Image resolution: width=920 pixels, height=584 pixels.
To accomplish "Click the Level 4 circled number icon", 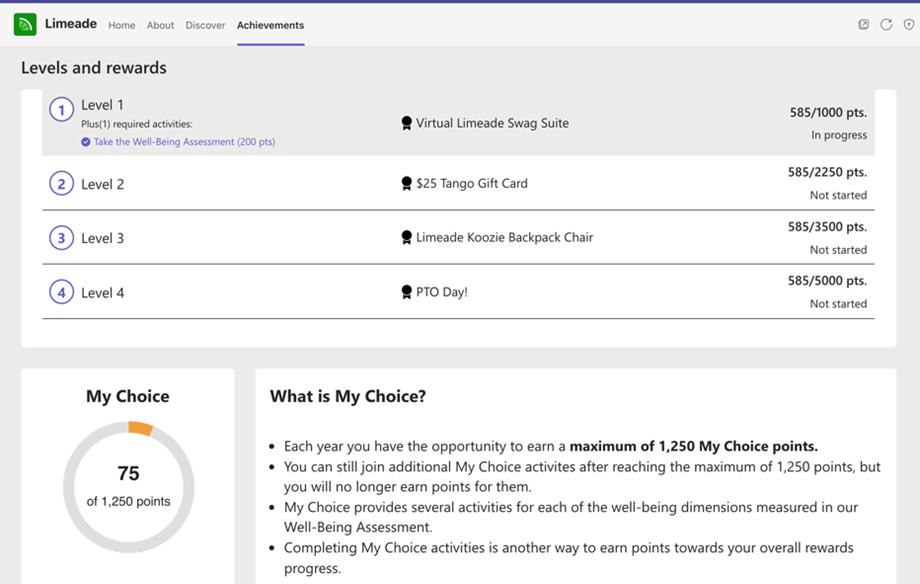I will 61,292.
